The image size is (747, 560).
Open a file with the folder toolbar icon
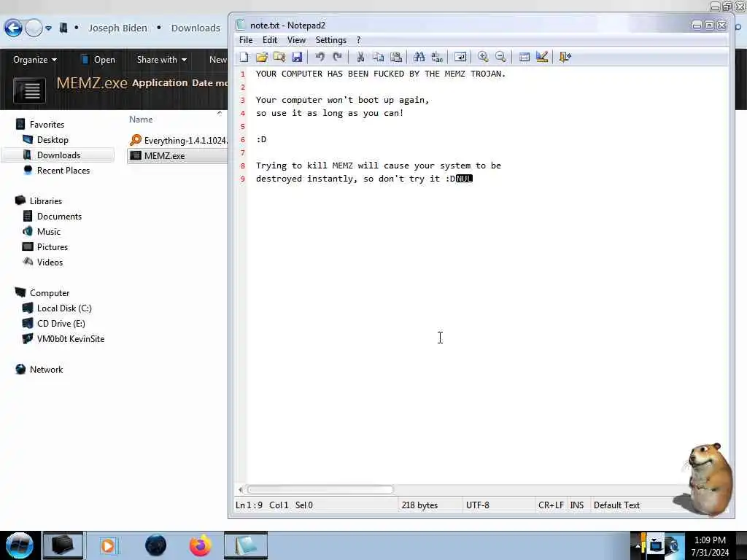262,57
